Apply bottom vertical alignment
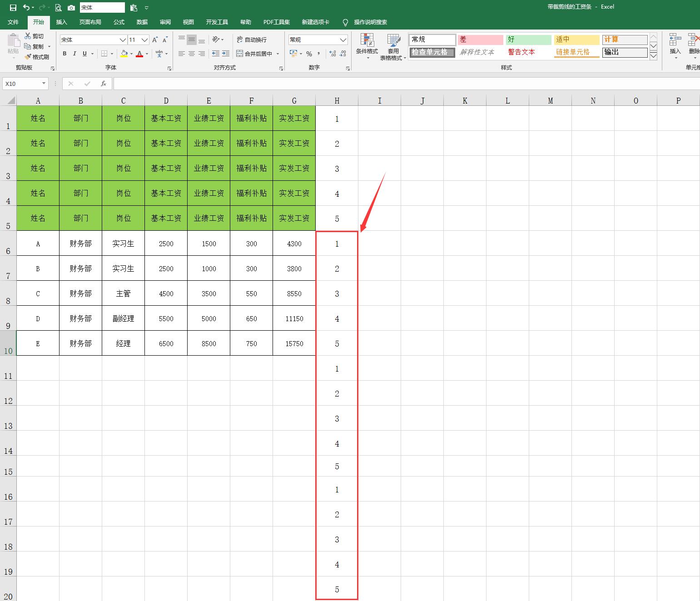The image size is (700, 601). (x=202, y=40)
